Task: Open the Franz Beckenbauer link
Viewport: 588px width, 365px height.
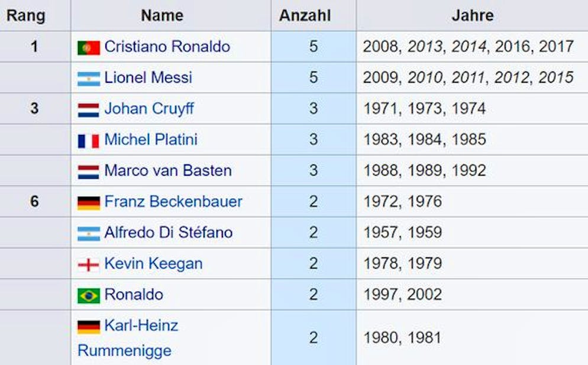Action: (x=173, y=202)
